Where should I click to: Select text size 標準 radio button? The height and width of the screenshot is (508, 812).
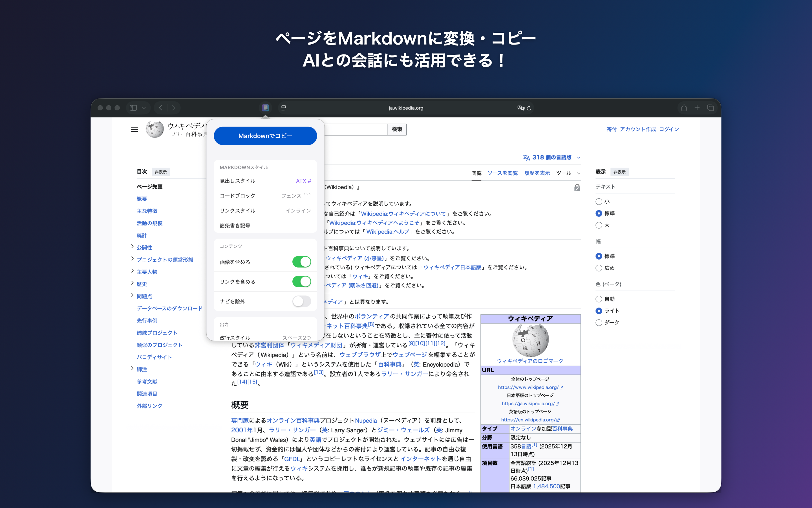pos(599,213)
